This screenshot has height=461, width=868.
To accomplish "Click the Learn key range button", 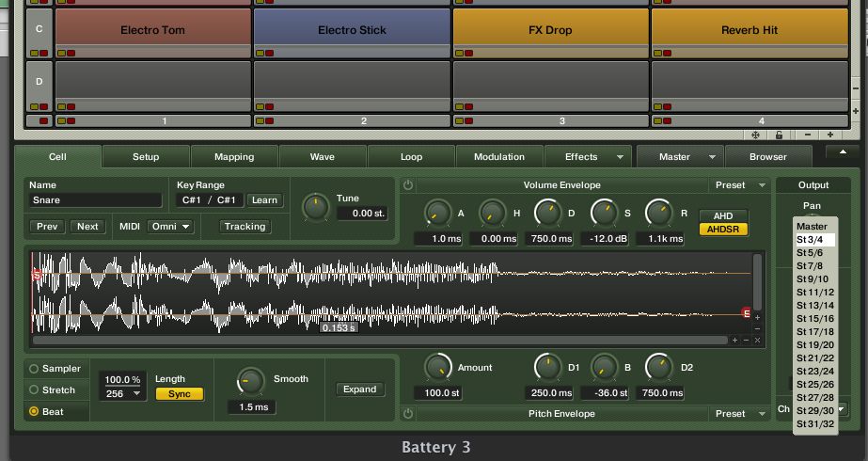I will point(264,200).
